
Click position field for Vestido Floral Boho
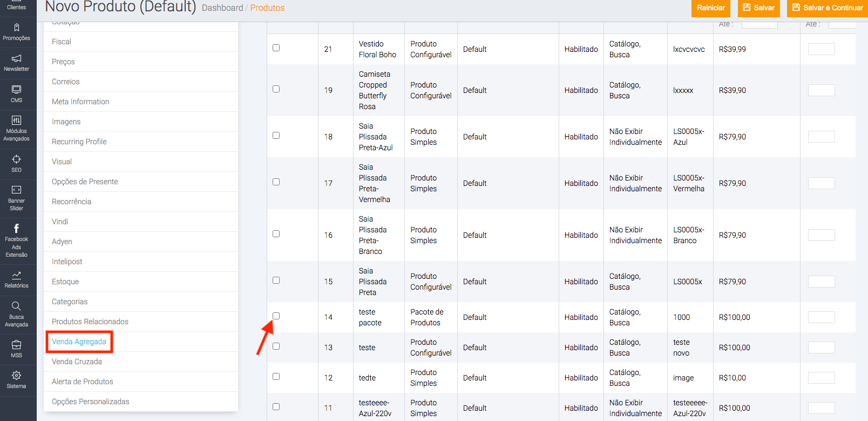coord(821,49)
